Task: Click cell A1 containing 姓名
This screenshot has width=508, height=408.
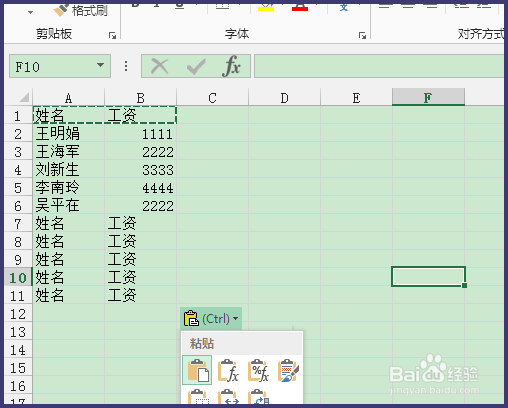Action: coord(69,115)
